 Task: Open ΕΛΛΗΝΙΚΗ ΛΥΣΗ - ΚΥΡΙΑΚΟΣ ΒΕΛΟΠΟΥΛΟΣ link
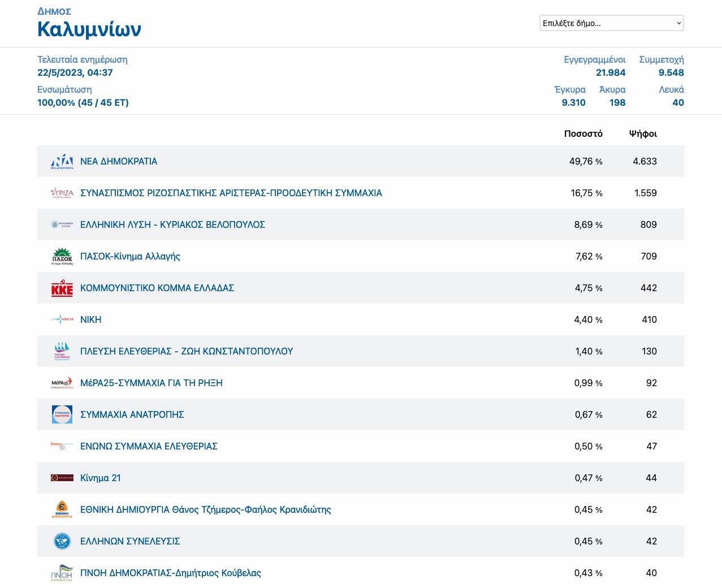[x=172, y=224]
